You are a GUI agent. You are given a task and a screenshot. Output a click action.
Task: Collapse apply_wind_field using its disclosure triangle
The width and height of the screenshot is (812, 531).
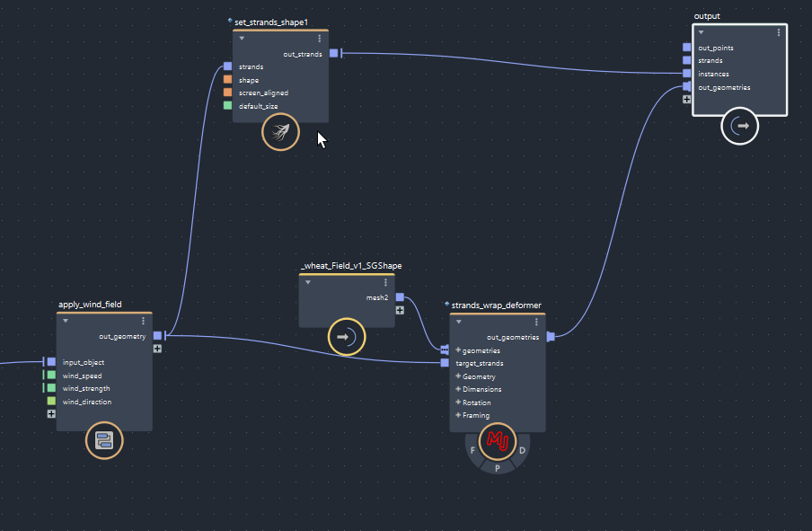pos(64,320)
